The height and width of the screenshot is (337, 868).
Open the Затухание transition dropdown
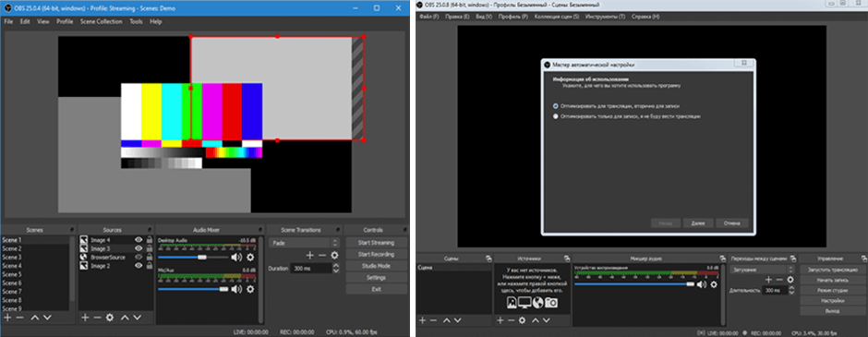[x=762, y=270]
